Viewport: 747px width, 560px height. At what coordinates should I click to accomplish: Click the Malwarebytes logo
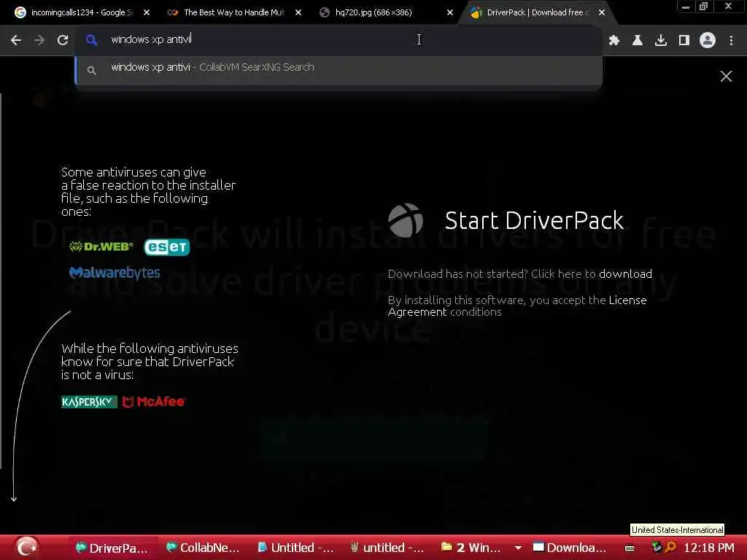tap(115, 273)
